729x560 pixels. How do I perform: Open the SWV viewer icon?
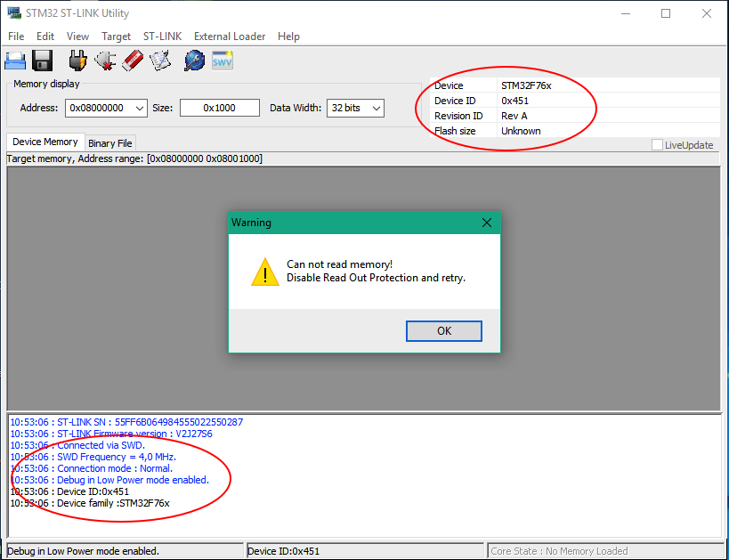[223, 61]
